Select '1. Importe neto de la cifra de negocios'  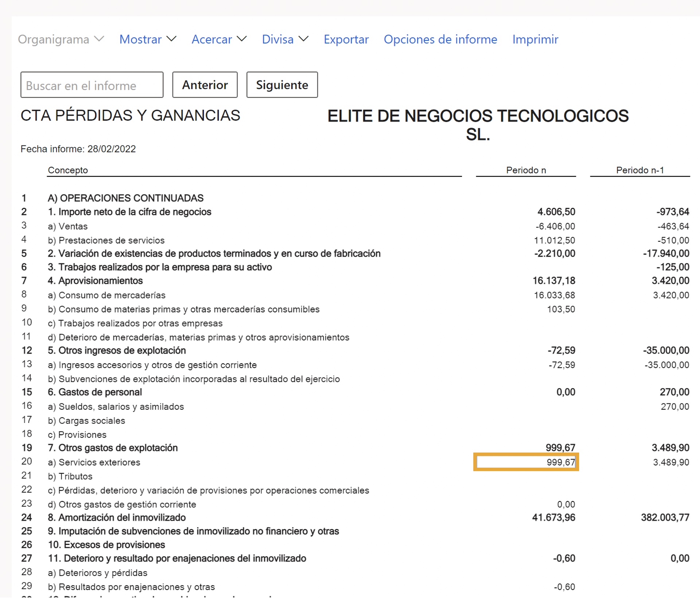pyautogui.click(x=129, y=212)
